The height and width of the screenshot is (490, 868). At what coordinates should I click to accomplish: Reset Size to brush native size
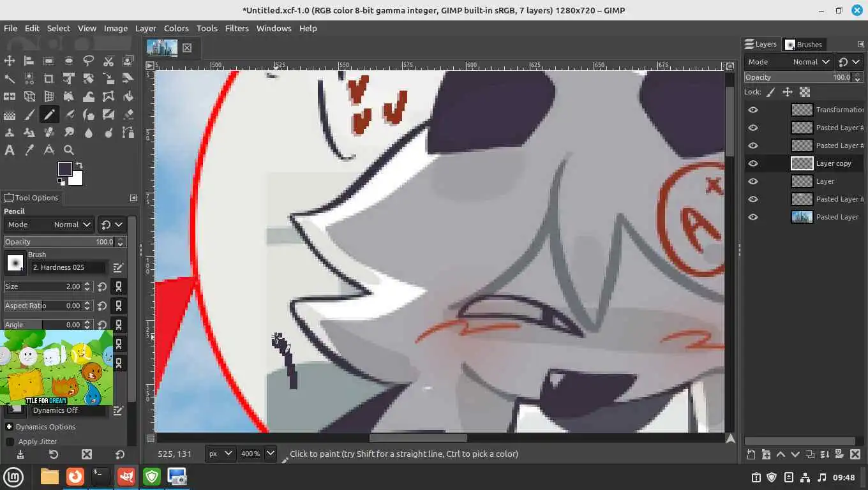tap(102, 286)
